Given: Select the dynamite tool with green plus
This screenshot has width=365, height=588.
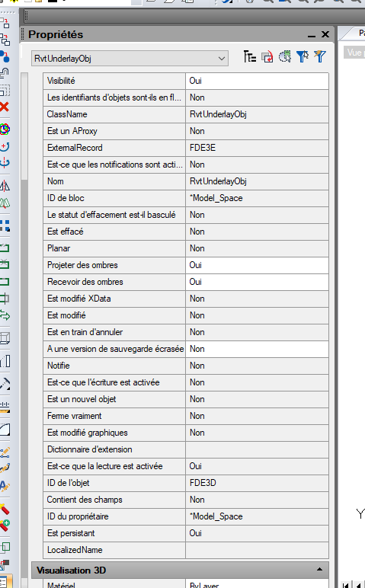Looking at the screenshot, I should pos(5,526).
